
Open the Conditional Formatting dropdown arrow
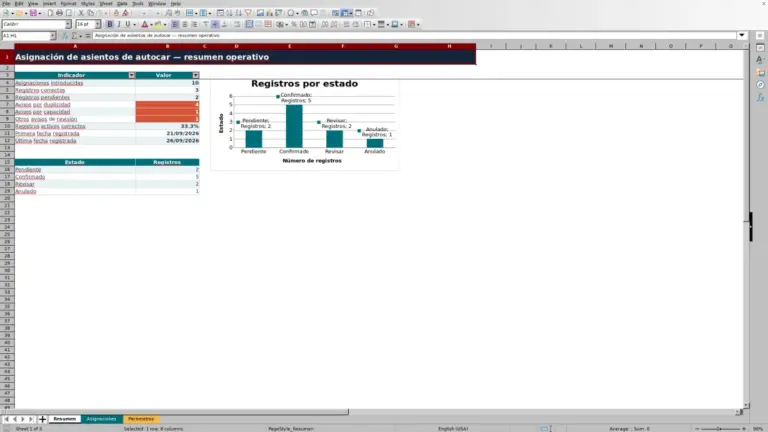point(418,24)
